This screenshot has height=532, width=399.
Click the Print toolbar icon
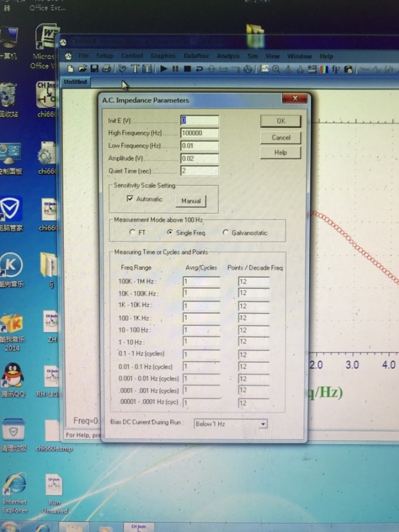click(x=106, y=69)
